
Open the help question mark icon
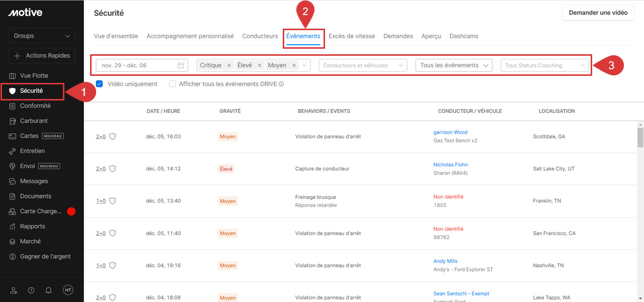31,290
